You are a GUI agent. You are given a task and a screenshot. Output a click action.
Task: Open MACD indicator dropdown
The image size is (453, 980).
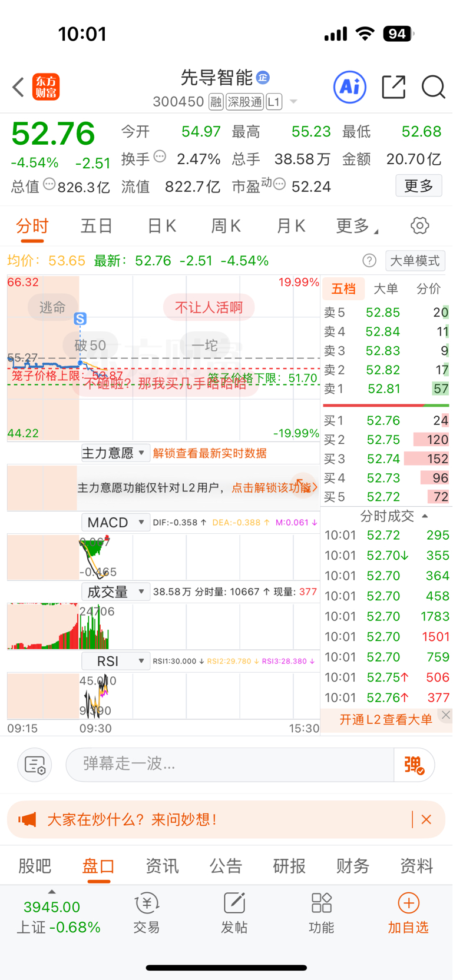[x=115, y=523]
